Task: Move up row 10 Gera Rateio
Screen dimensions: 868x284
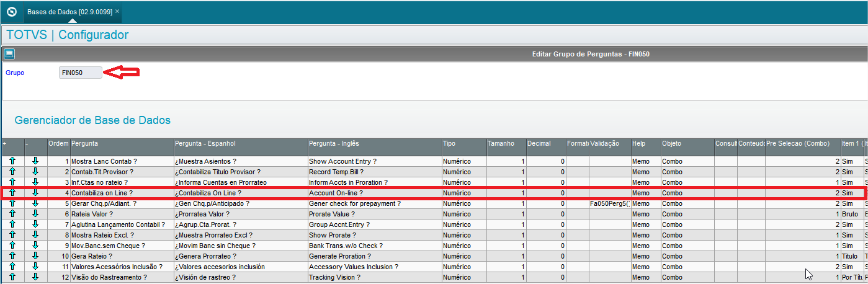Action: tap(12, 256)
